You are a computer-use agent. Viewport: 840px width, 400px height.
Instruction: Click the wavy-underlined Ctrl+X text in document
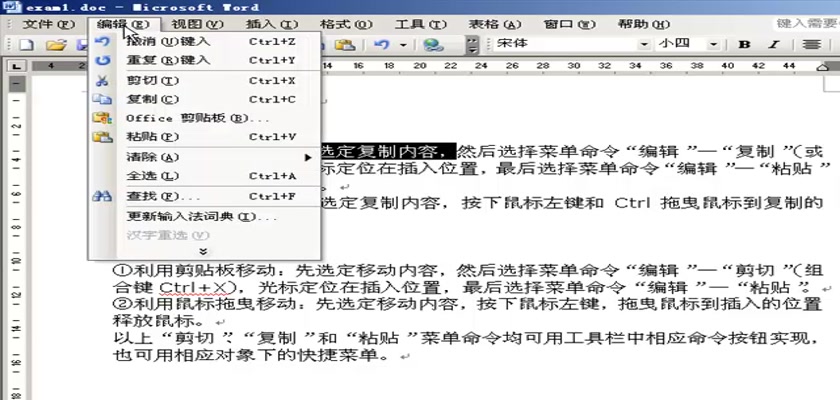tap(194, 288)
